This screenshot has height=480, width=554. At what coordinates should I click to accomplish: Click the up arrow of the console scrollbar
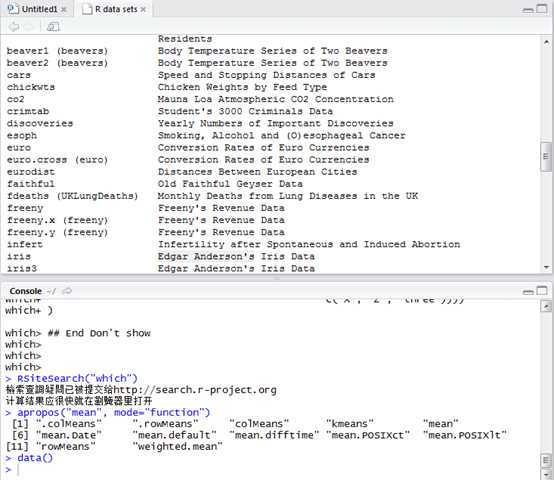[x=546, y=307]
